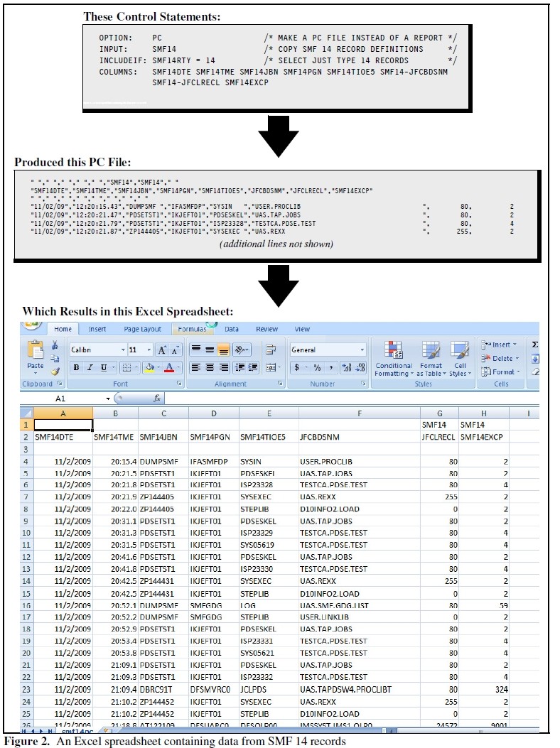
Task: Apply Percent Style format
Action: tap(318, 367)
